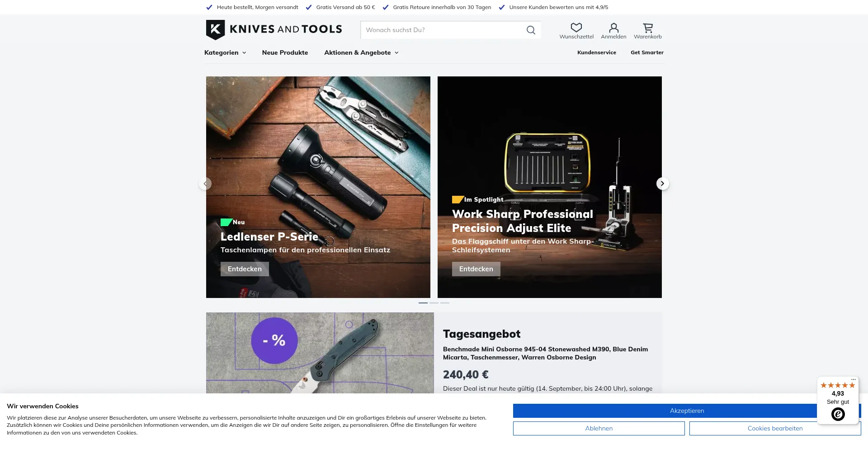The height and width of the screenshot is (449, 868).
Task: Click 'Heute bestellt, Morgen versandt' text
Action: 257,7
